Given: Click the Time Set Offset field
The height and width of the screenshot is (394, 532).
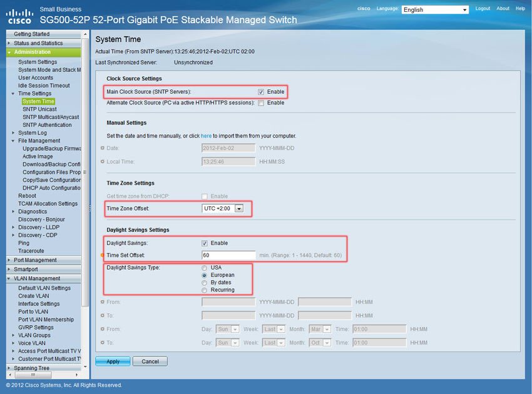Looking at the screenshot, I should click(228, 255).
